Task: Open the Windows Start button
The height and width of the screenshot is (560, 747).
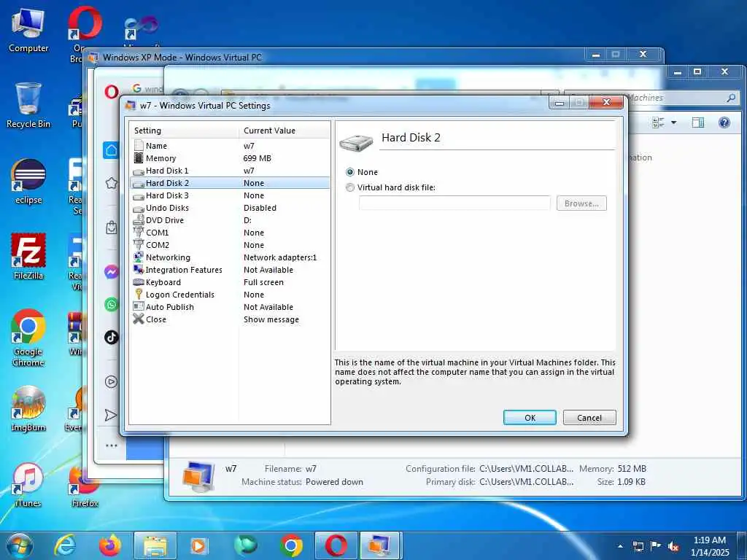Action: 20,545
